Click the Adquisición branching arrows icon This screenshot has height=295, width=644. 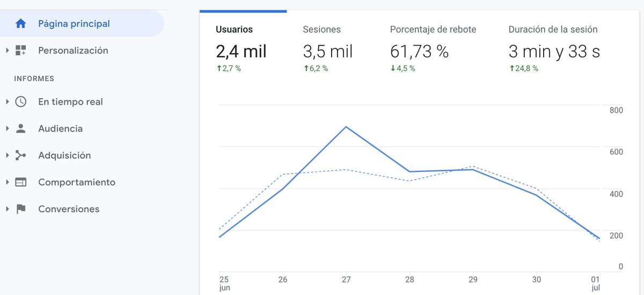[x=20, y=155]
